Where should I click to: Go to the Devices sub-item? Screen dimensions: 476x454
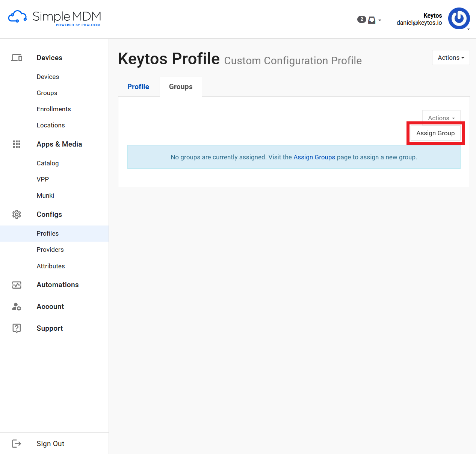[x=48, y=77]
